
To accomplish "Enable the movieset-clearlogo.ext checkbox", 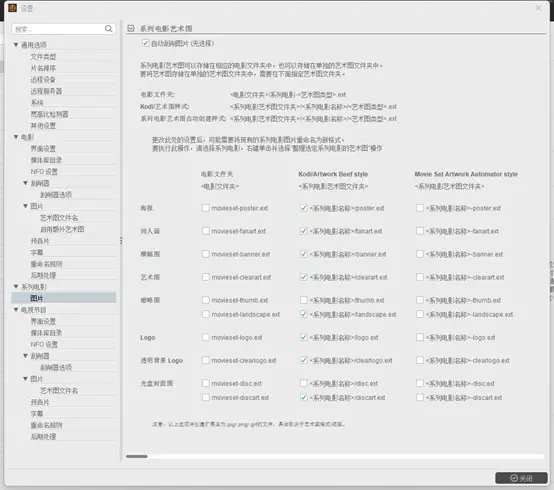I will (206, 360).
